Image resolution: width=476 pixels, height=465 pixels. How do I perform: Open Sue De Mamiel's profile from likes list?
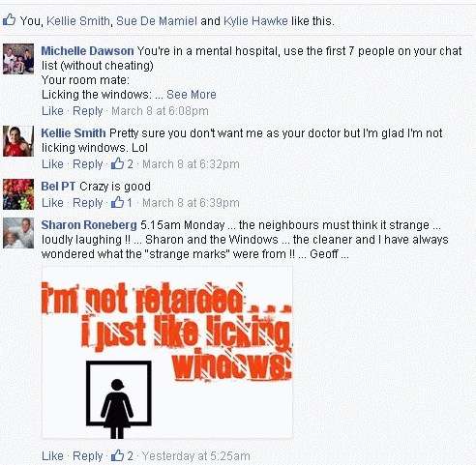(157, 21)
